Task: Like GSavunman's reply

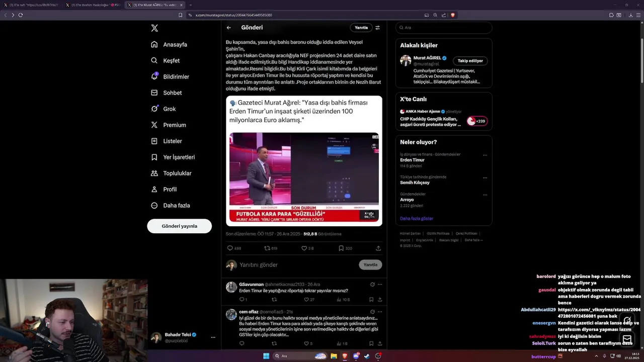Action: [x=306, y=299]
